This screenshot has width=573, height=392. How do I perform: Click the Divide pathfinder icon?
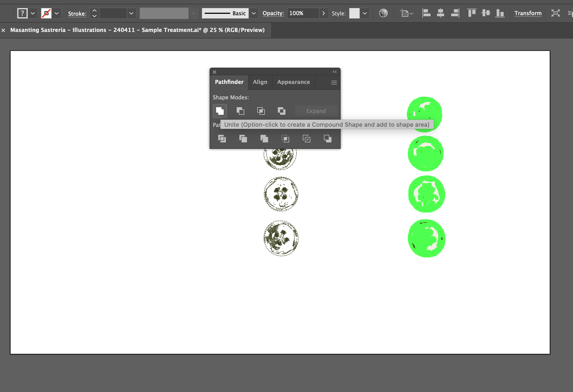pyautogui.click(x=222, y=139)
